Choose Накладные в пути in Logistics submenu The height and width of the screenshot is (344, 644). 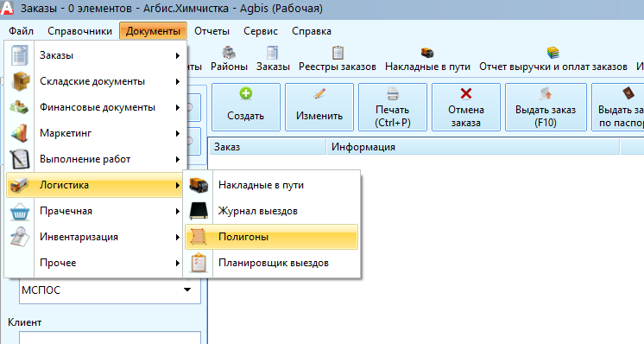pos(272,185)
